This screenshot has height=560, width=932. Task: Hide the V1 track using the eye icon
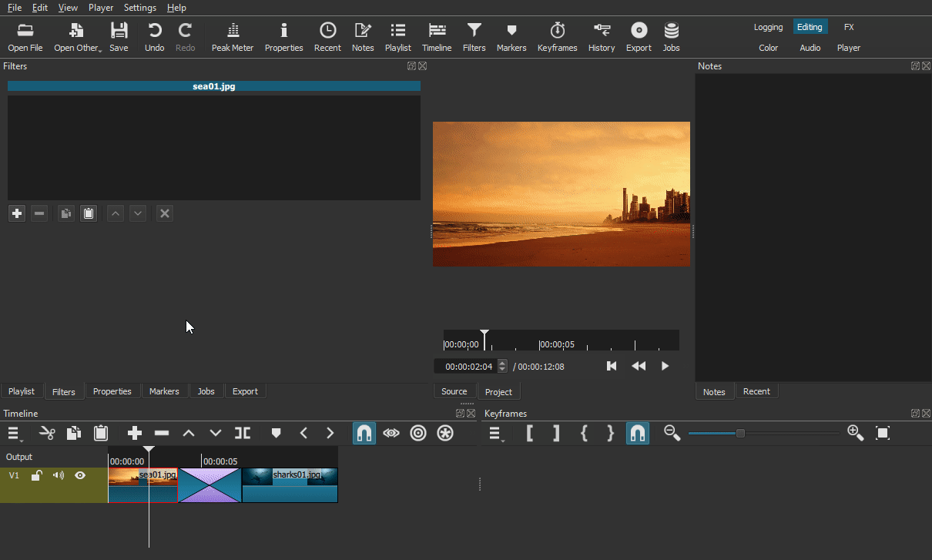[79, 475]
